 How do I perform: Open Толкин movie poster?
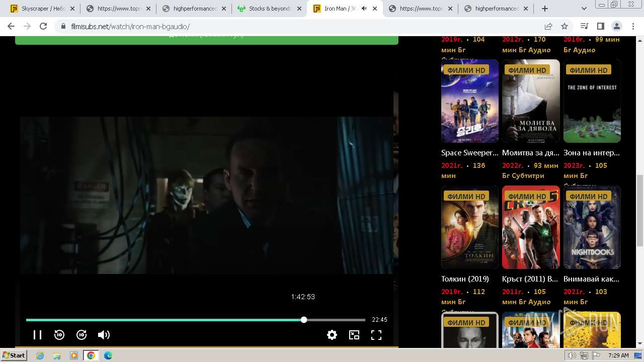click(x=470, y=227)
